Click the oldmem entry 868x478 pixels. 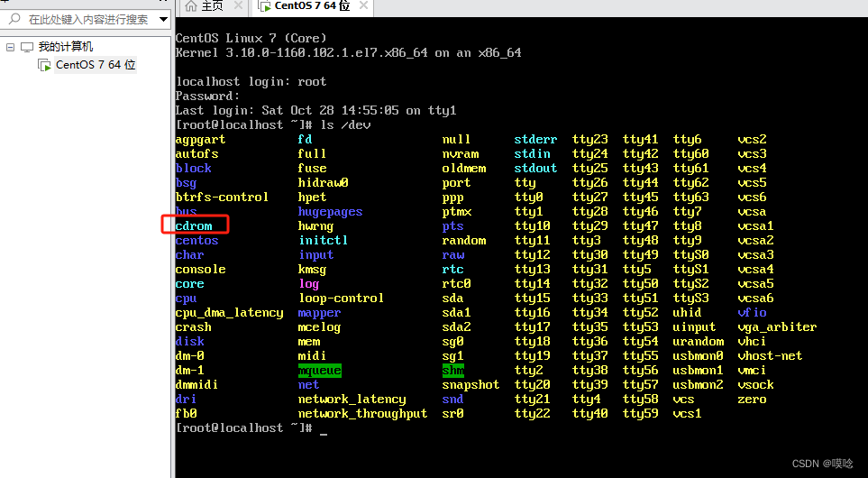464,169
